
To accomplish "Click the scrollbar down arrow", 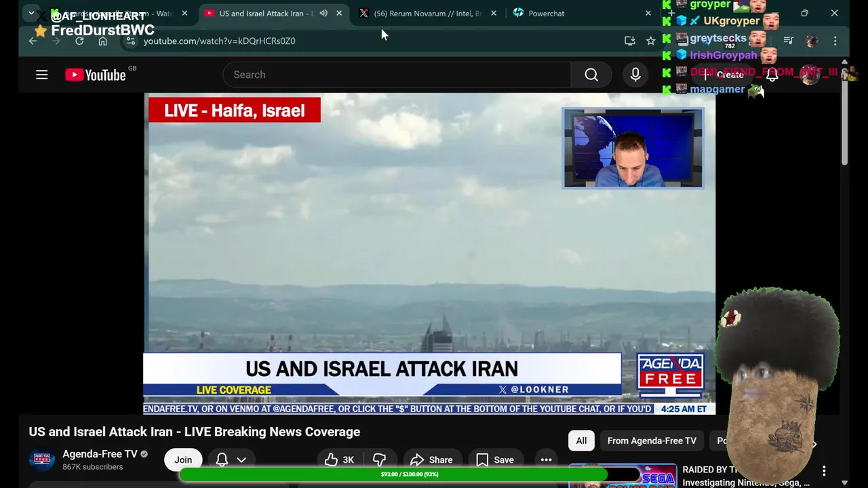I will (x=844, y=483).
